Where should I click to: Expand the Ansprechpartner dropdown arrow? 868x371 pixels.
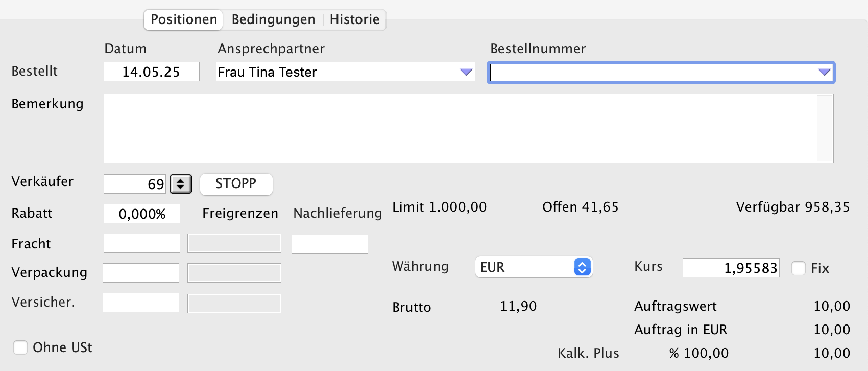[466, 72]
